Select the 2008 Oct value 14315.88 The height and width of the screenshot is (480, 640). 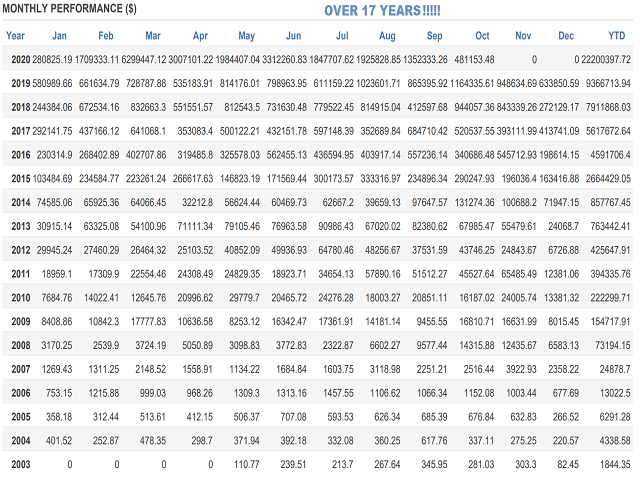[477, 345]
